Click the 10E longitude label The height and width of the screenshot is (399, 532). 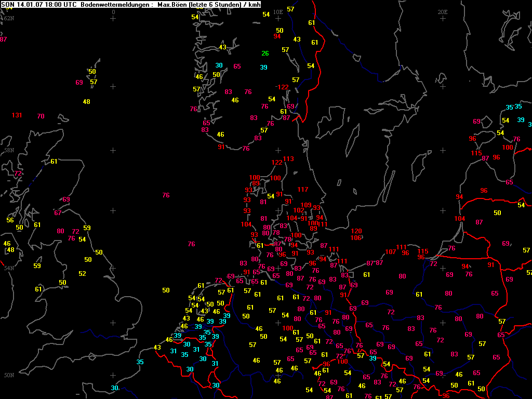[278, 11]
